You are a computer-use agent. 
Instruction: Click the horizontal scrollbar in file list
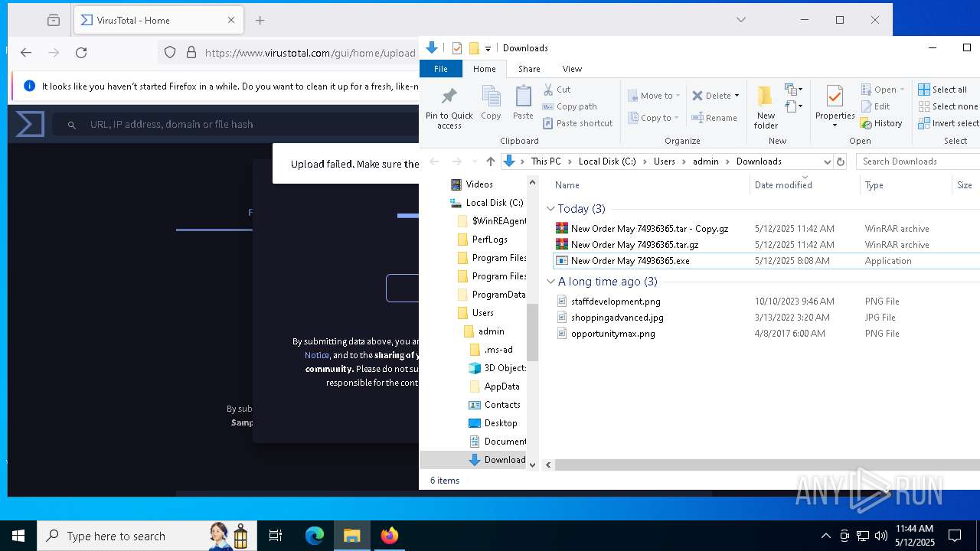point(767,465)
